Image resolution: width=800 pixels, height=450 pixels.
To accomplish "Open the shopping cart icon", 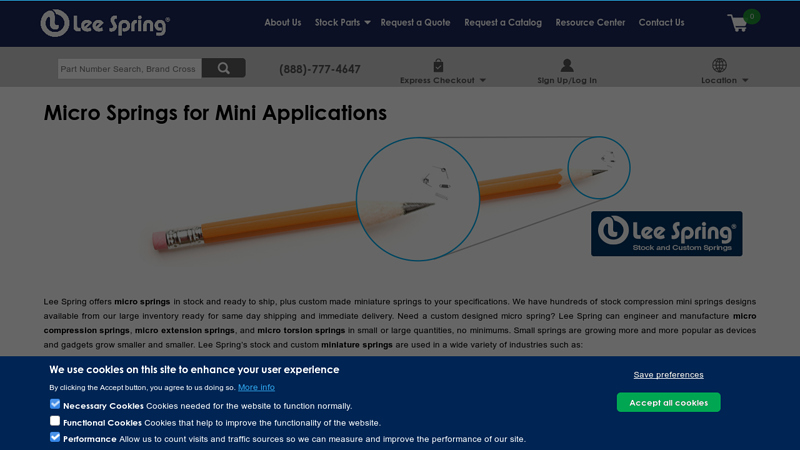I will pos(738,23).
